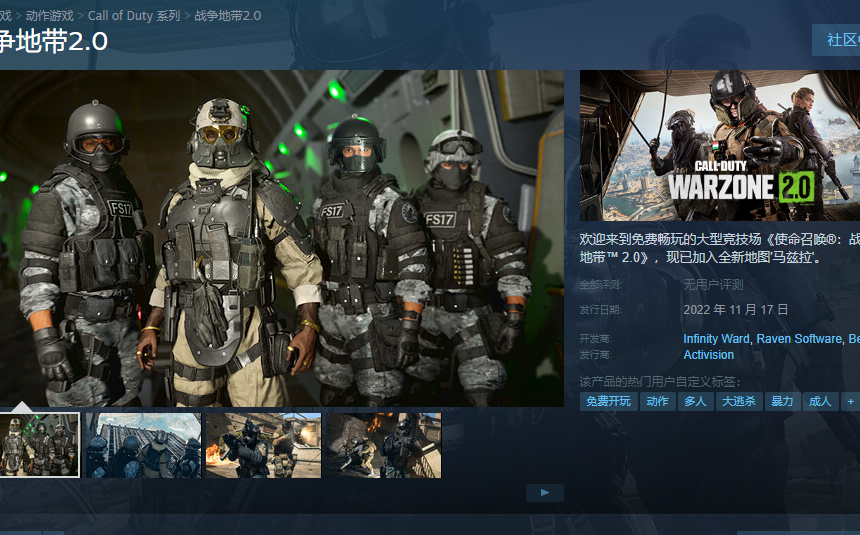Click the Warzone 2.0 header image
The height and width of the screenshot is (535, 860).
pos(720,145)
